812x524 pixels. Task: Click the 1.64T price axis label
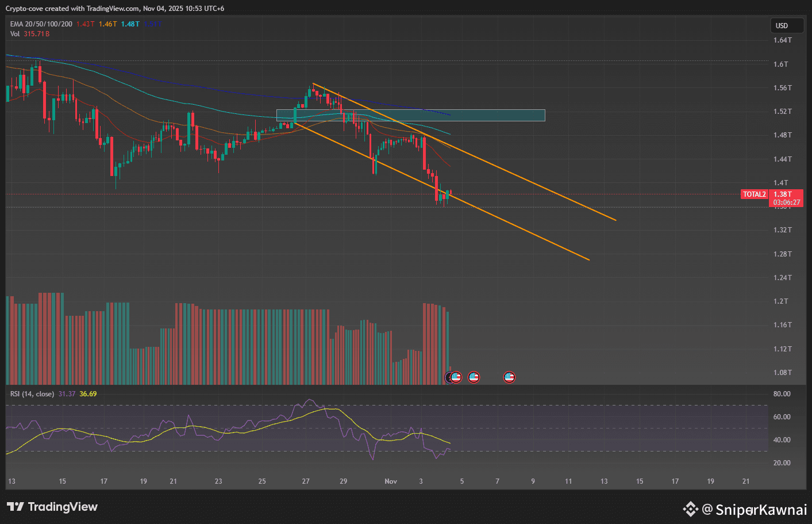click(x=782, y=40)
